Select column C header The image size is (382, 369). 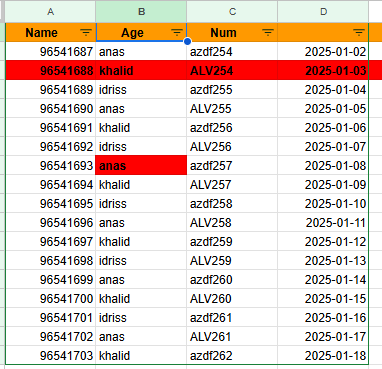pyautogui.click(x=232, y=12)
